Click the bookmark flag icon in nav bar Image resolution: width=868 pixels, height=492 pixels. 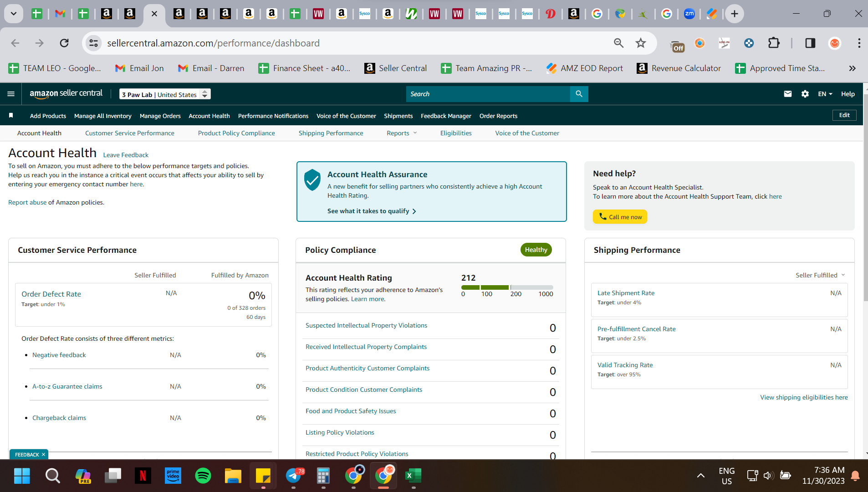(11, 116)
